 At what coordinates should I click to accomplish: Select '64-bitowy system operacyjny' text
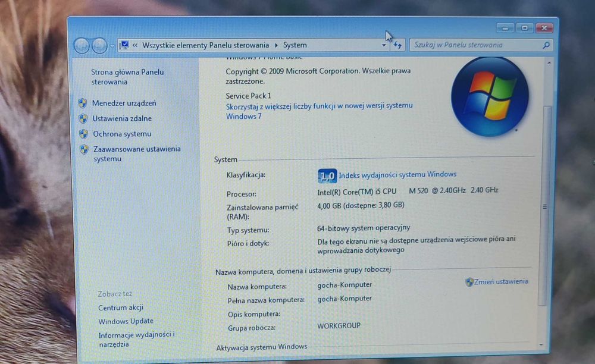[364, 228]
